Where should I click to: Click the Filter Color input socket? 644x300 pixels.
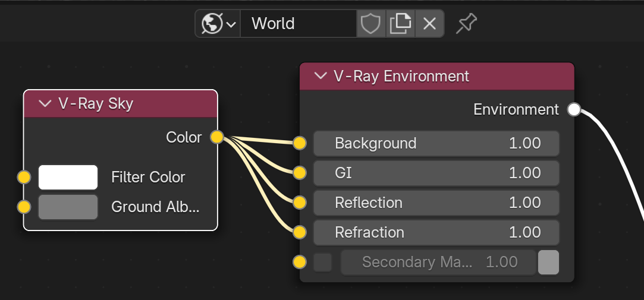(24, 177)
